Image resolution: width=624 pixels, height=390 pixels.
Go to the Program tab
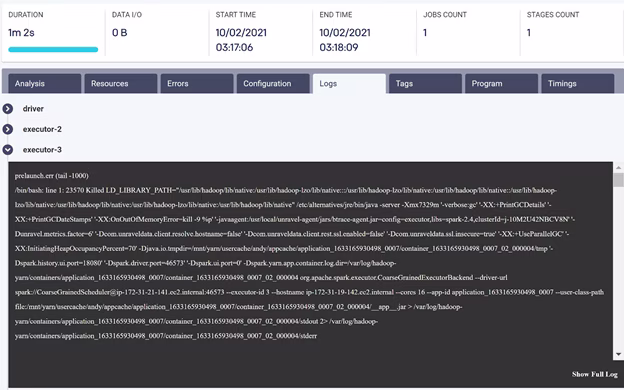coord(501,84)
